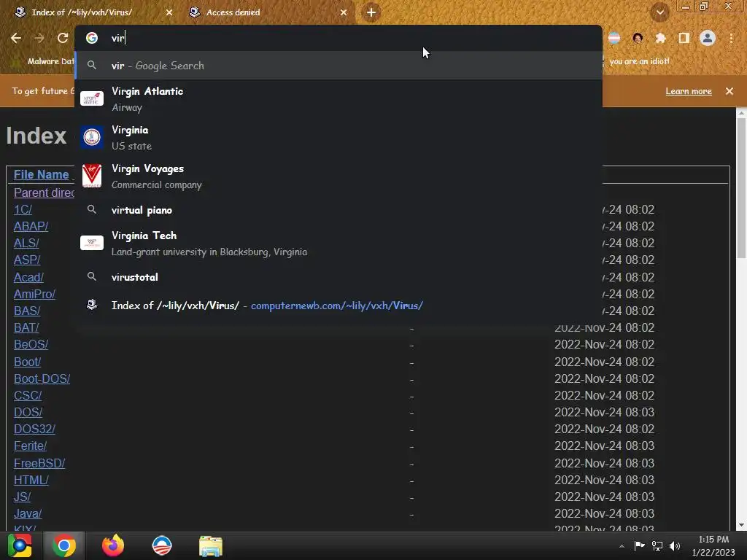Click the Virgin Voyages logo thumbnail
This screenshot has width=747, height=560.
[92, 176]
